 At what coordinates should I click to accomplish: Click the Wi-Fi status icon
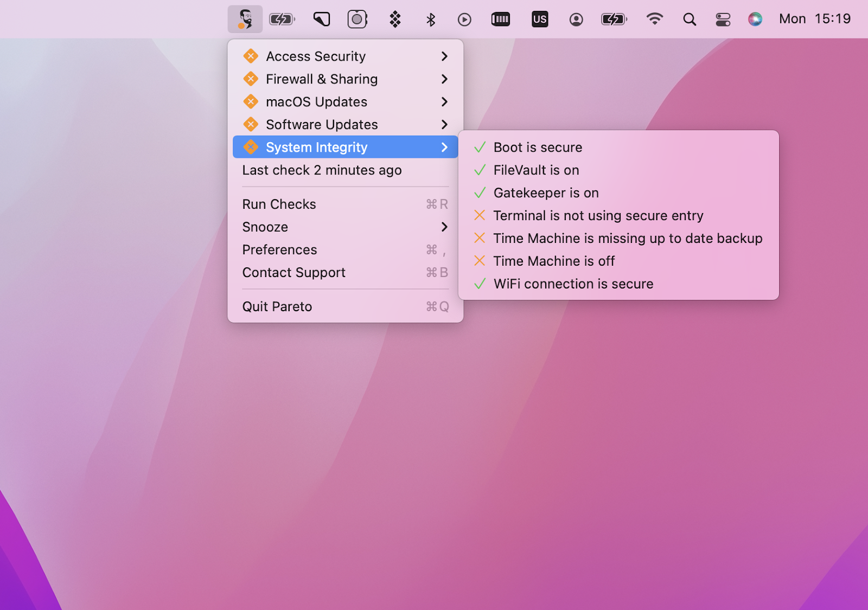coord(655,20)
